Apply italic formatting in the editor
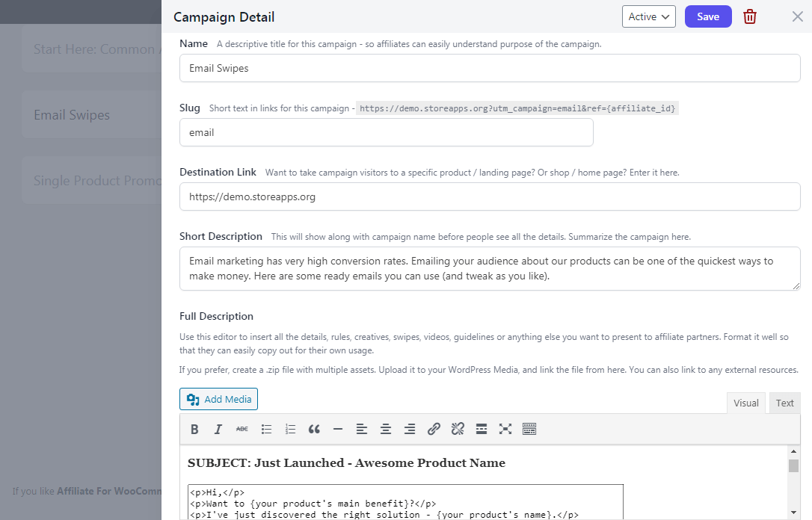812x520 pixels. (x=218, y=429)
